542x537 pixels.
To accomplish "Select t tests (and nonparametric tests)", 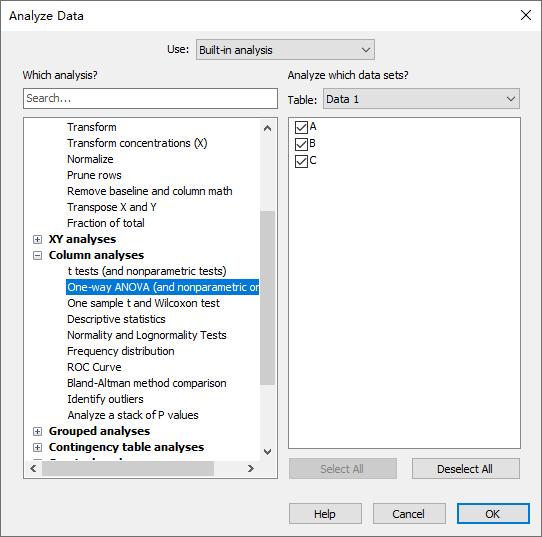I will (x=147, y=271).
